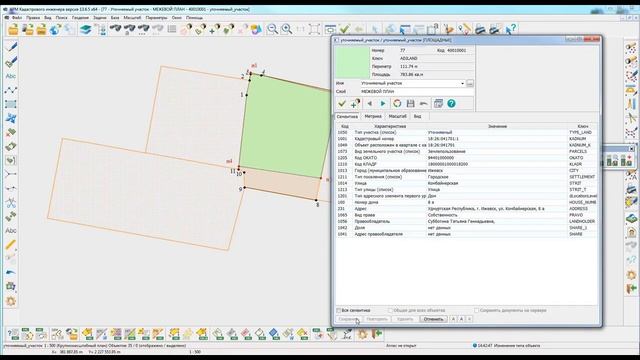Screen dimensions: 640x360
Task: Select the polyline zigzag tool in left sidebar
Action: (11, 90)
